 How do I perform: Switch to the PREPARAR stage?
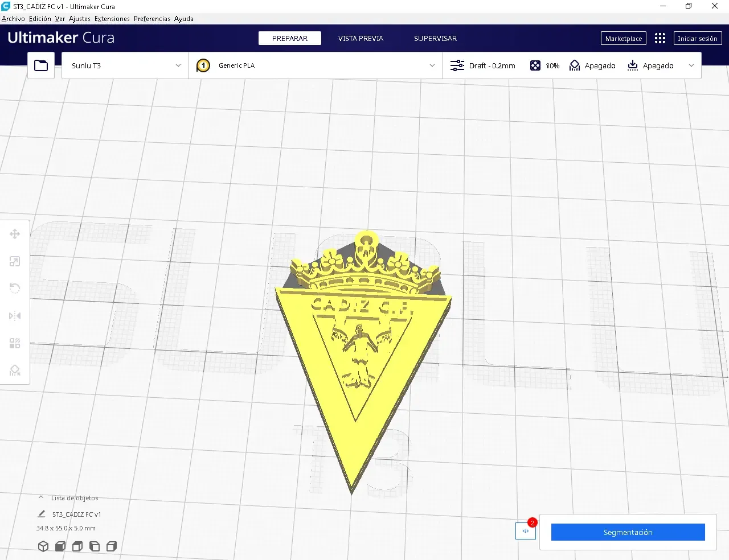tap(290, 38)
